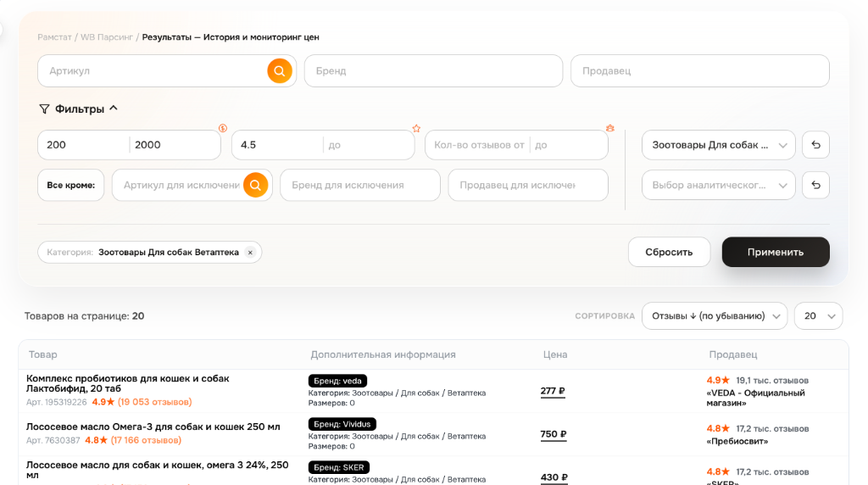Click maximum reviews 'до' field
The height and width of the screenshot is (485, 868).
[569, 145]
